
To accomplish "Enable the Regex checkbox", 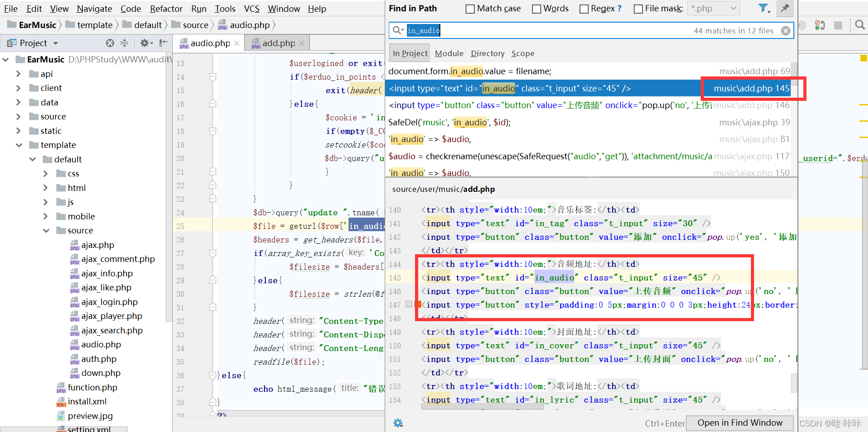I will (x=584, y=9).
